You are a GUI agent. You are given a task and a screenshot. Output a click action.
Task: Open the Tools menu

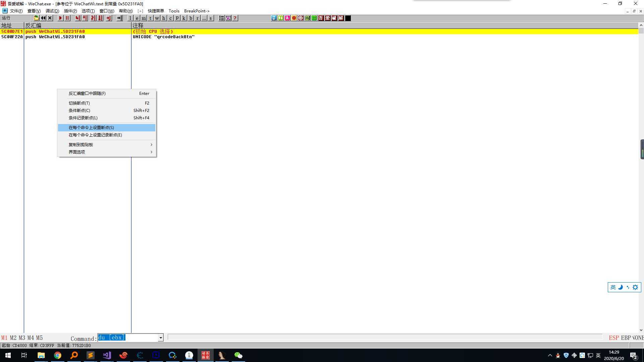[174, 11]
